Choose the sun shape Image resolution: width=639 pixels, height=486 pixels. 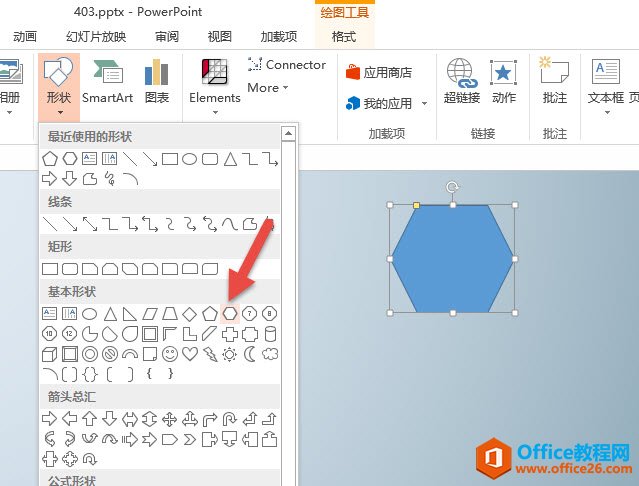229,354
